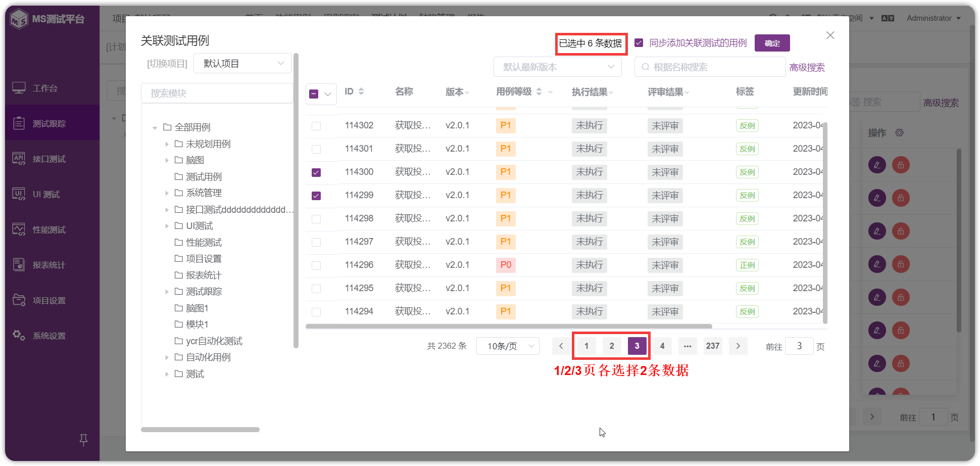Screen dimensions: 980x466
Task: Click the pin icon at sidebar bottom
Action: (84, 440)
